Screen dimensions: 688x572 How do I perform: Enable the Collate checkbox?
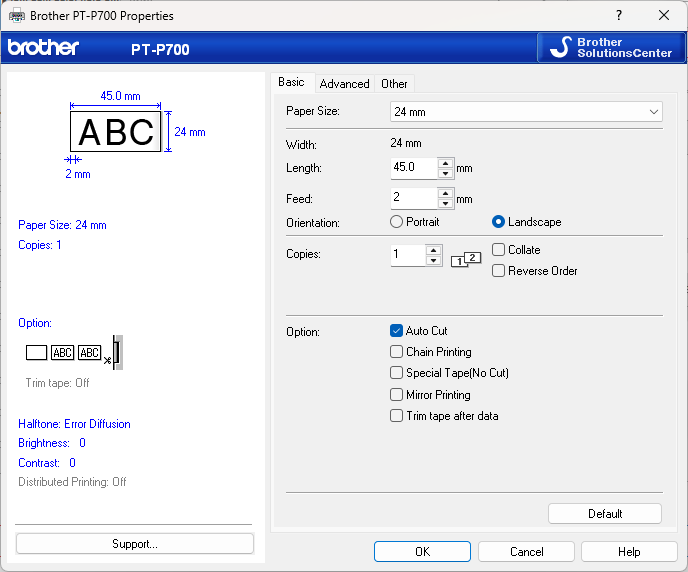(x=516, y=250)
